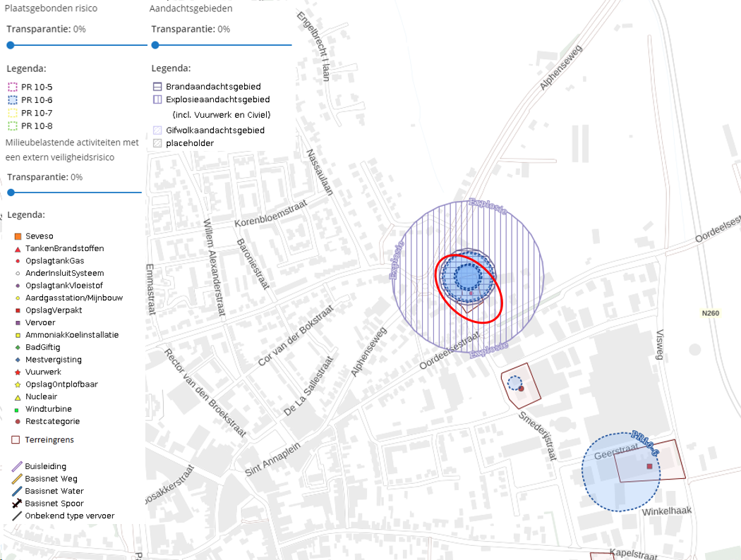Click the PR 10-7 yellow legend symbol
Viewport: 741px width, 560px height.
point(13,113)
